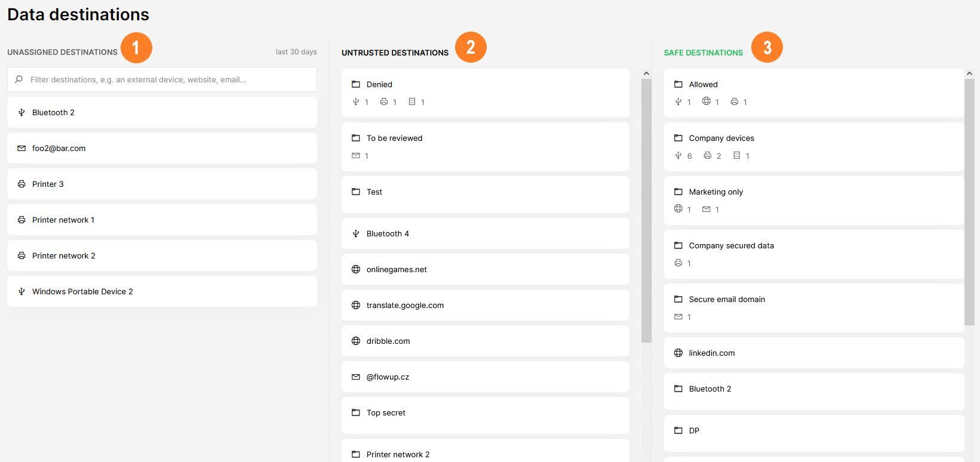Click the folder icon of Company devices
Image resolution: width=980 pixels, height=462 pixels.
point(678,138)
